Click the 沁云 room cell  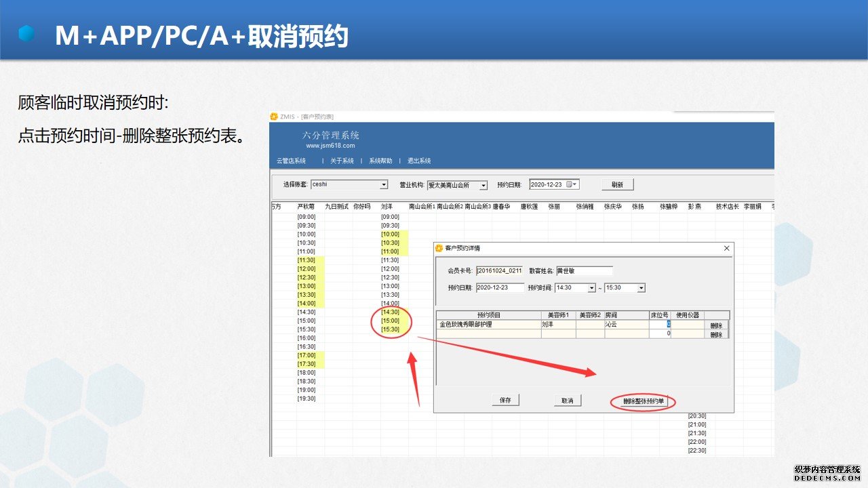tap(627, 325)
